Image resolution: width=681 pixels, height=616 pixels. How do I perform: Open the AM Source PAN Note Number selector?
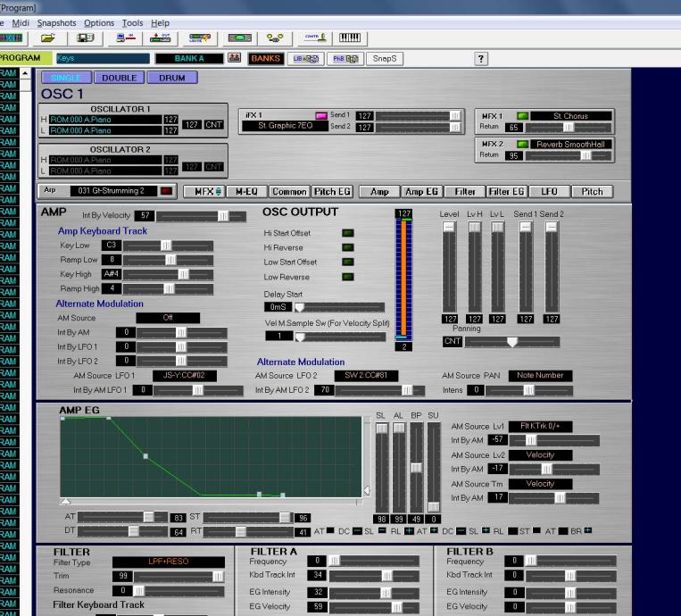coord(540,376)
